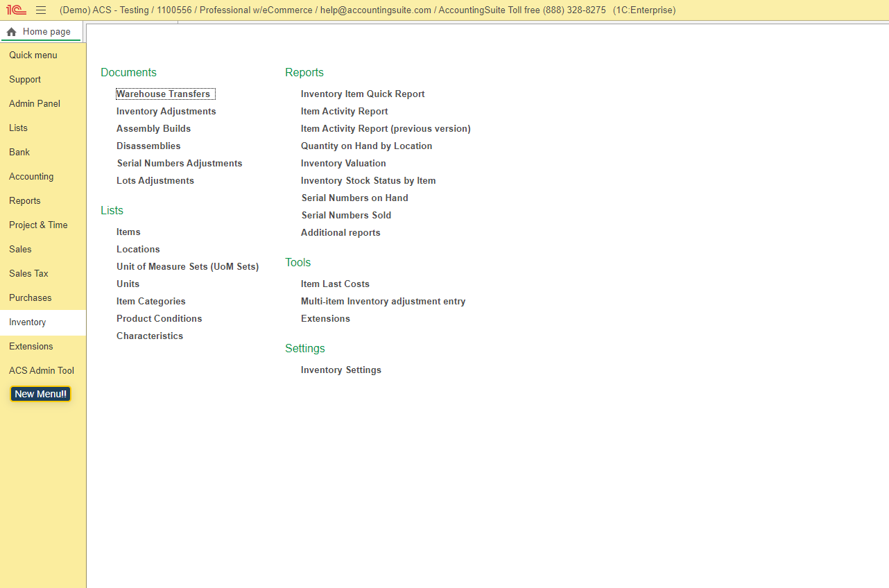Viewport: 889px width, 588px height.
Task: Click the Documents section heading
Action: click(x=128, y=73)
